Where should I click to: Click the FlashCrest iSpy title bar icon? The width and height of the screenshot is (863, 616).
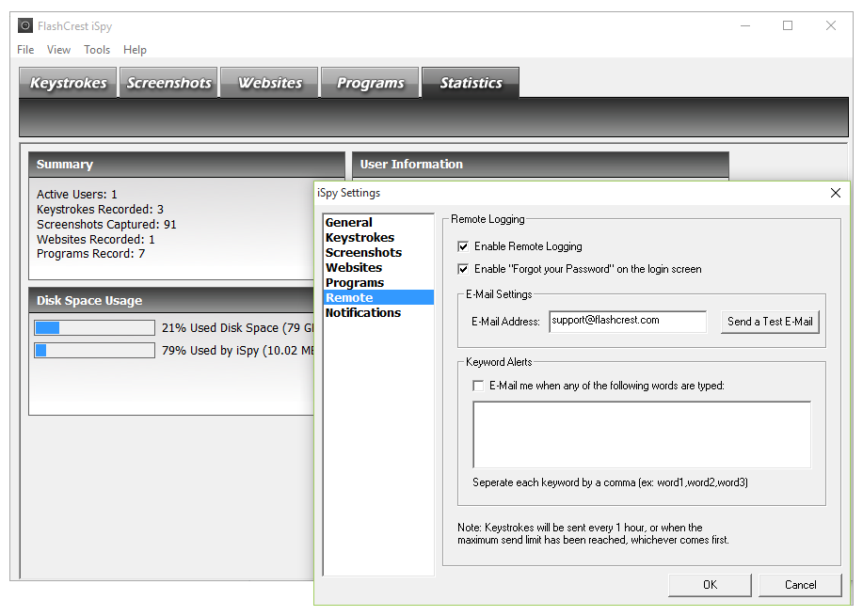25,26
